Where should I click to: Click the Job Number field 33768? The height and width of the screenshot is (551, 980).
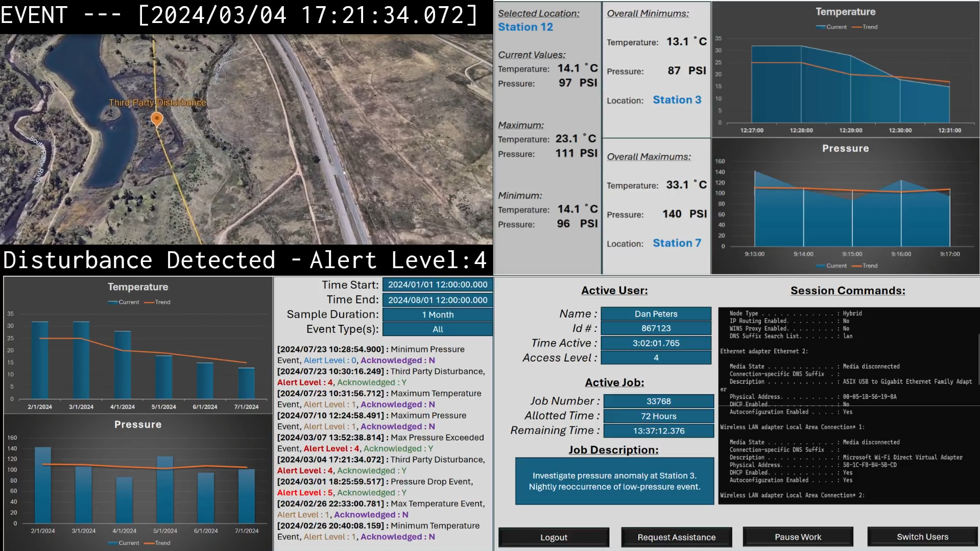[658, 401]
